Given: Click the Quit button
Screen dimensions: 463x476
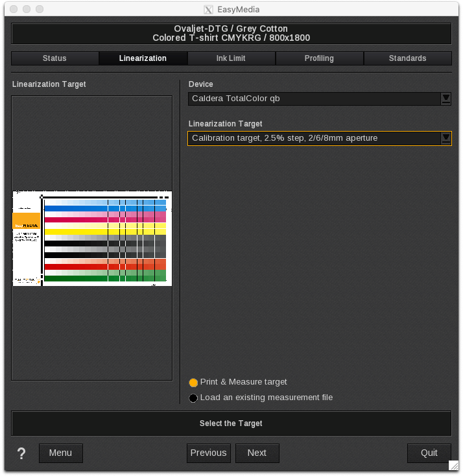Looking at the screenshot, I should coord(429,453).
